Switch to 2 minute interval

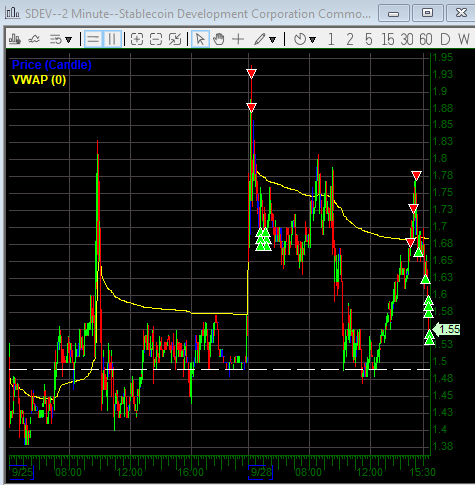click(350, 39)
